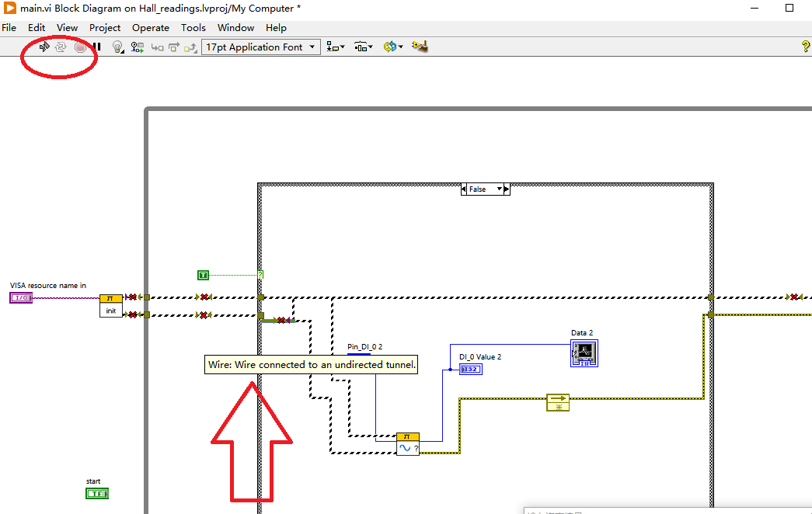Screen dimensions: 812x514
Task: Open the Project menu
Action: pos(105,28)
